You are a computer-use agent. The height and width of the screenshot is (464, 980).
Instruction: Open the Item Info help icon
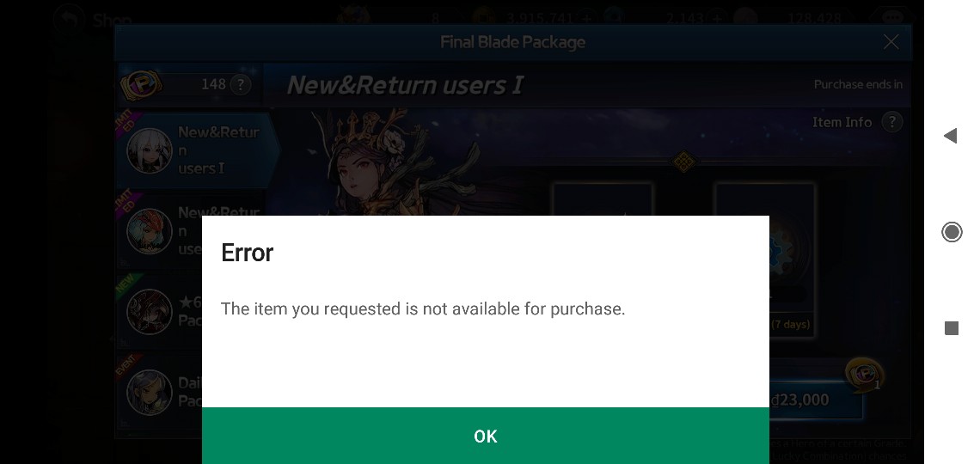click(892, 122)
